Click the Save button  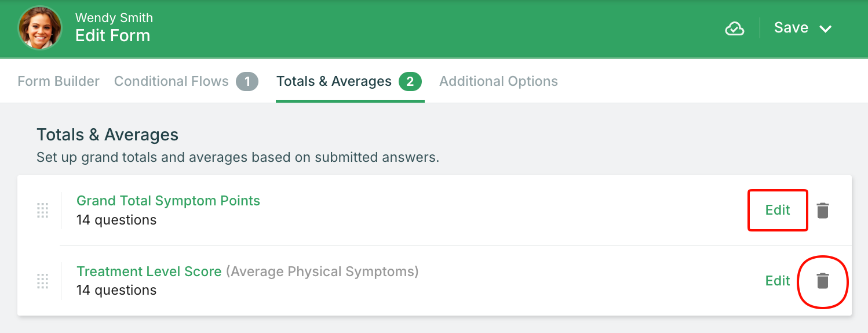791,28
